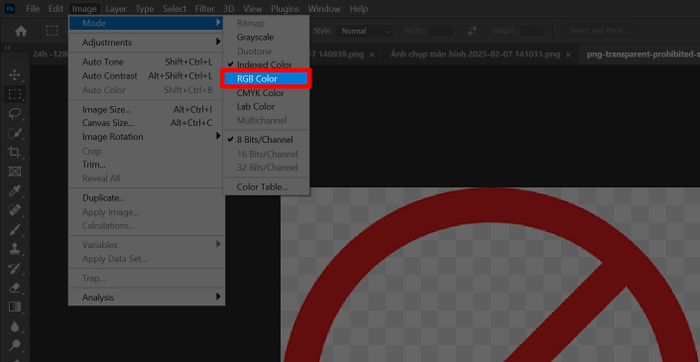Apply Auto Tone
The height and width of the screenshot is (362, 700).
click(146, 62)
